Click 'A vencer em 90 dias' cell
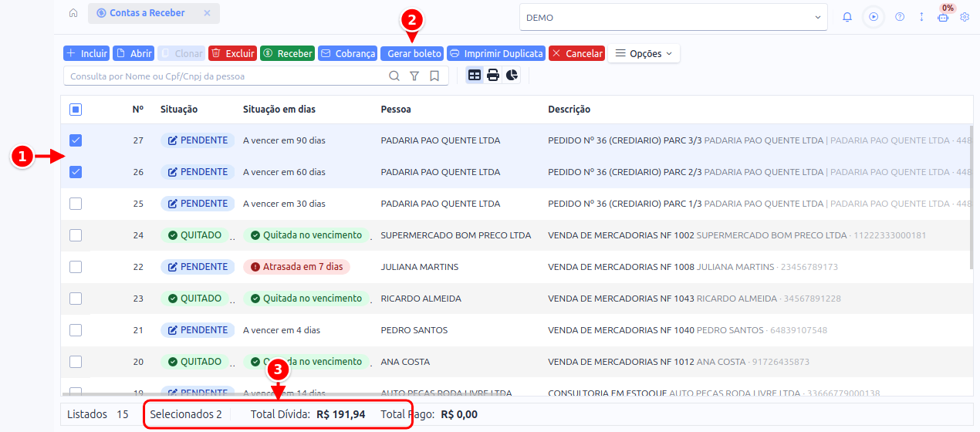The height and width of the screenshot is (432, 980). click(x=284, y=140)
